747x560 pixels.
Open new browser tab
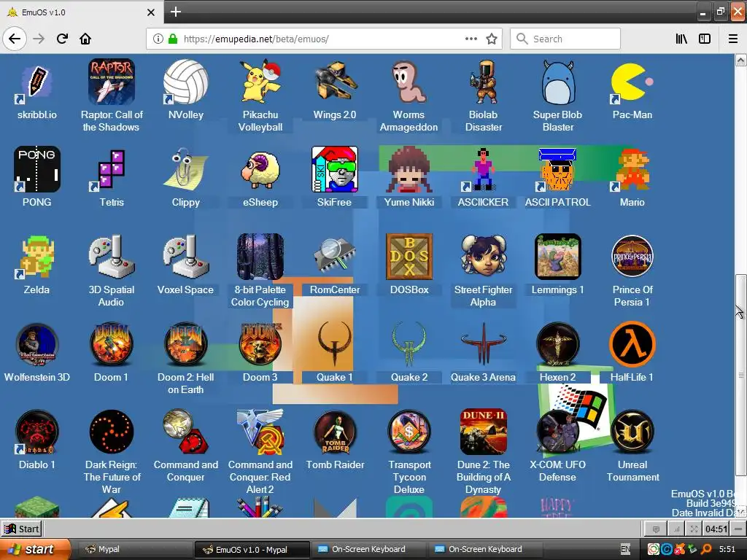click(175, 12)
